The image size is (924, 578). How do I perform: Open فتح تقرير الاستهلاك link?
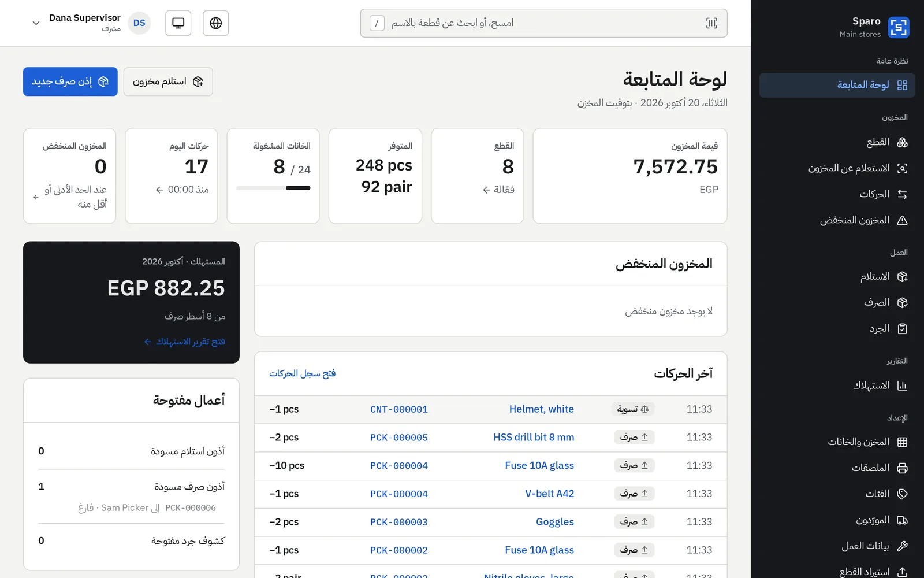pos(184,342)
